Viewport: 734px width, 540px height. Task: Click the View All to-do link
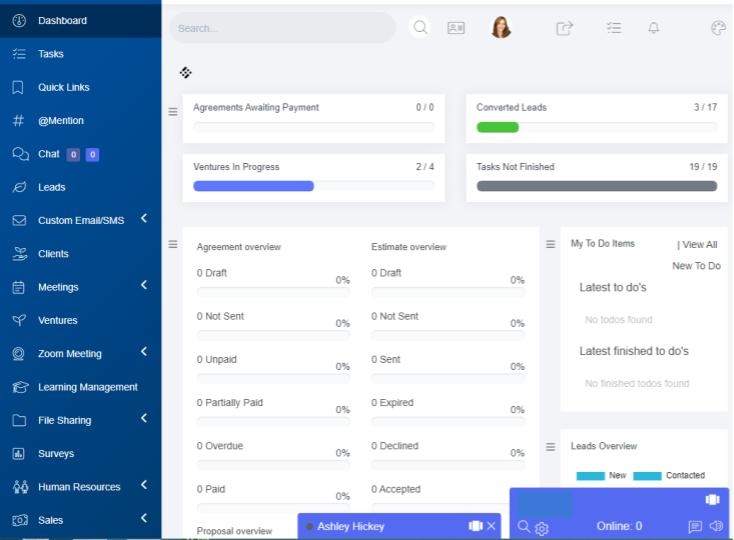[697, 244]
